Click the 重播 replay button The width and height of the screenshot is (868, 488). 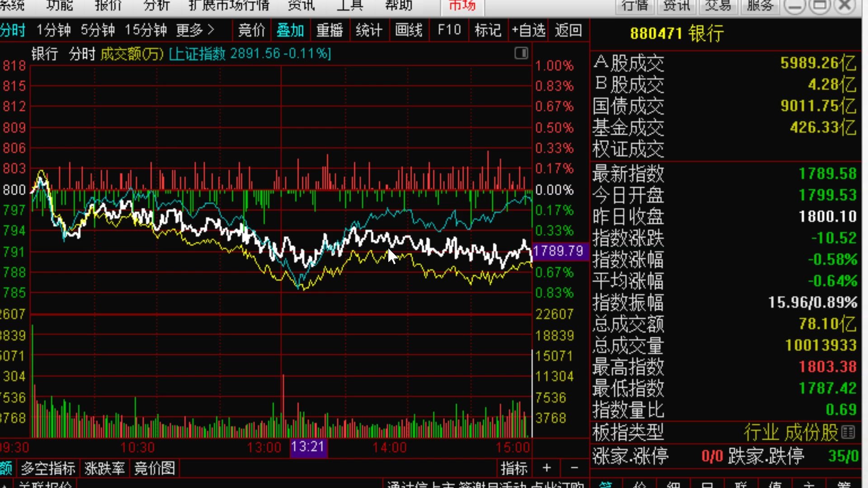click(x=330, y=30)
